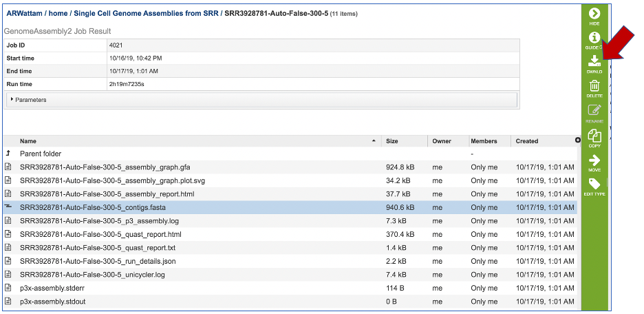The image size is (644, 314).
Task: Click the GenomeAssembly2 Job Result heading
Action: [58, 31]
